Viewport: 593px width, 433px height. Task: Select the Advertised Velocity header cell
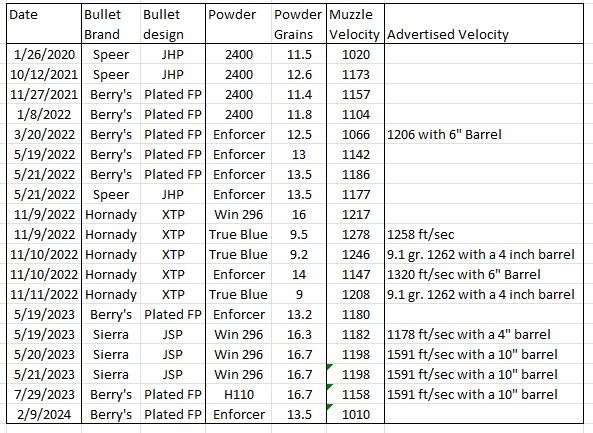484,24
